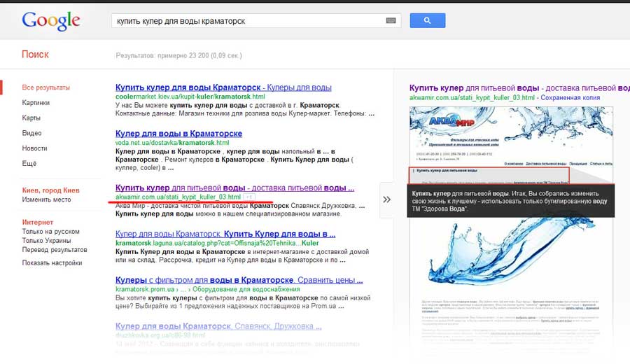This screenshot has height=364, width=630.
Task: Switch to 'Новости' search category
Action: (34, 148)
